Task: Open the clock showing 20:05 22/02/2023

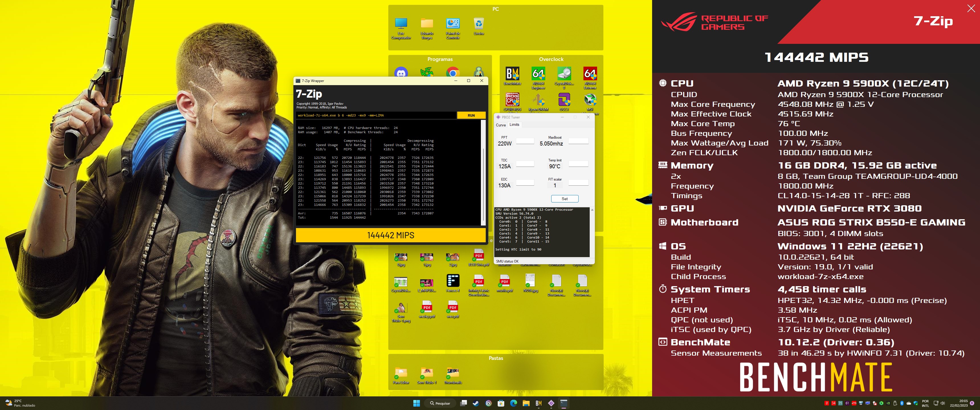Action: click(x=958, y=403)
